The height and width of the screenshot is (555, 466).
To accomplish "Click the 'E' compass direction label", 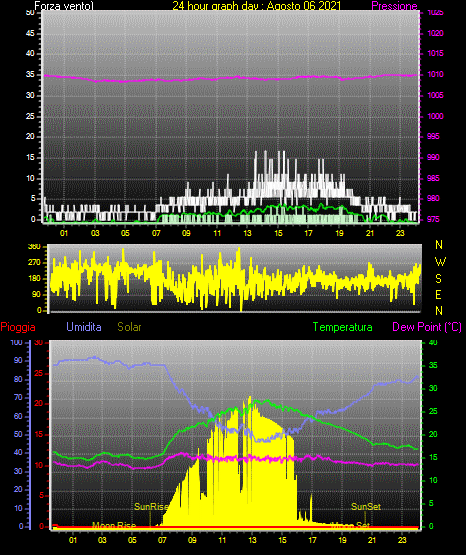I will pyautogui.click(x=438, y=295).
